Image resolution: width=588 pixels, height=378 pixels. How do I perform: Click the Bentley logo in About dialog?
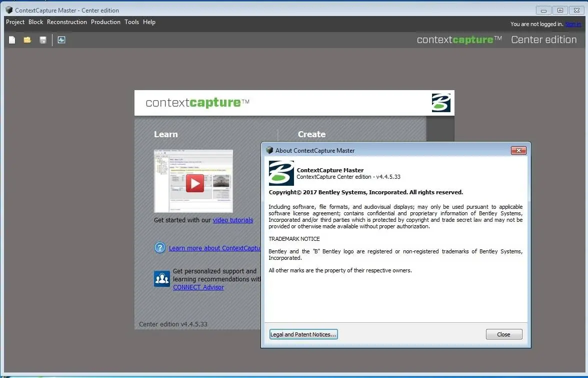(x=281, y=173)
